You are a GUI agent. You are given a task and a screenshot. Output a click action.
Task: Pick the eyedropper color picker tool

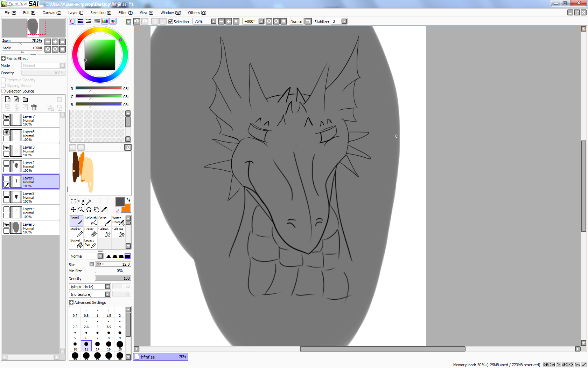[x=104, y=210]
